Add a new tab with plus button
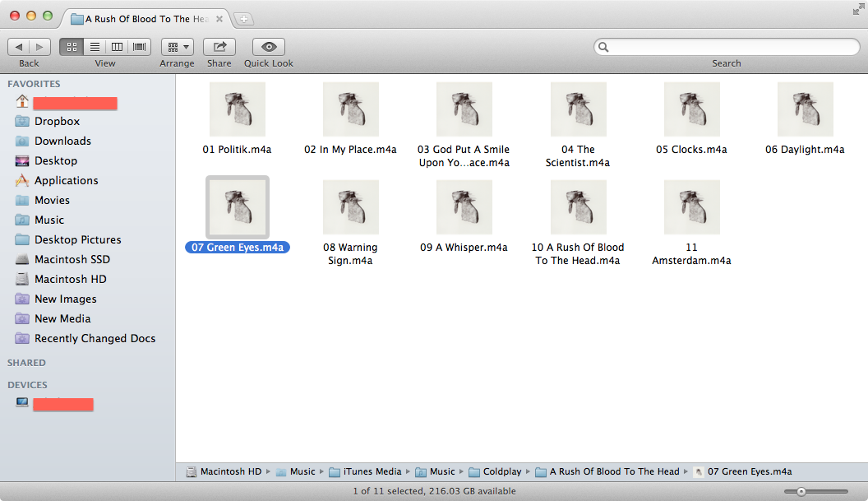Image resolution: width=868 pixels, height=501 pixels. point(243,19)
